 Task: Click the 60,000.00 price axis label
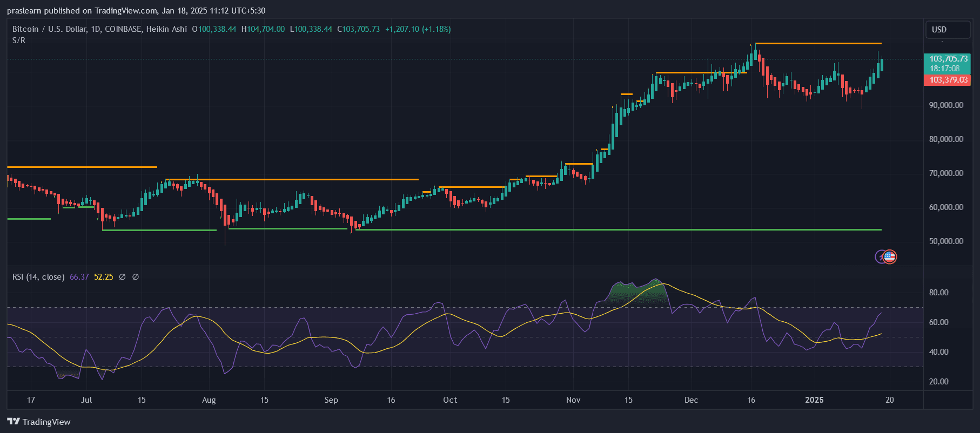946,207
